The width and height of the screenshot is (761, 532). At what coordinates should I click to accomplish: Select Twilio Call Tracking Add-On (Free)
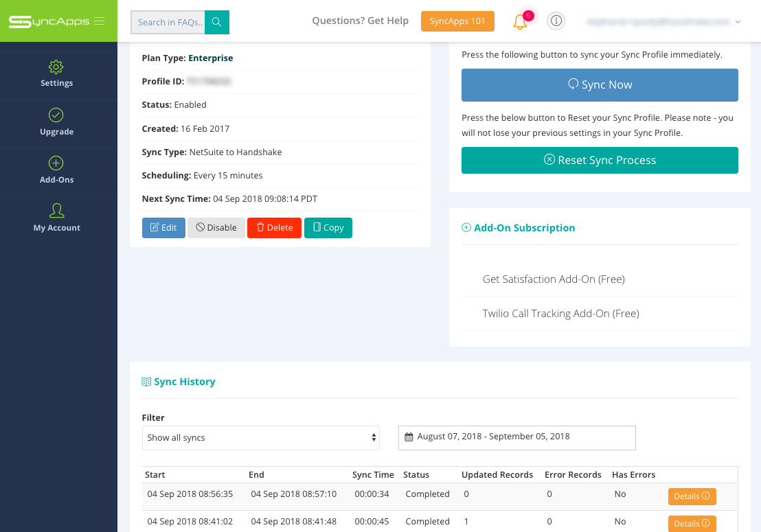[560, 314]
